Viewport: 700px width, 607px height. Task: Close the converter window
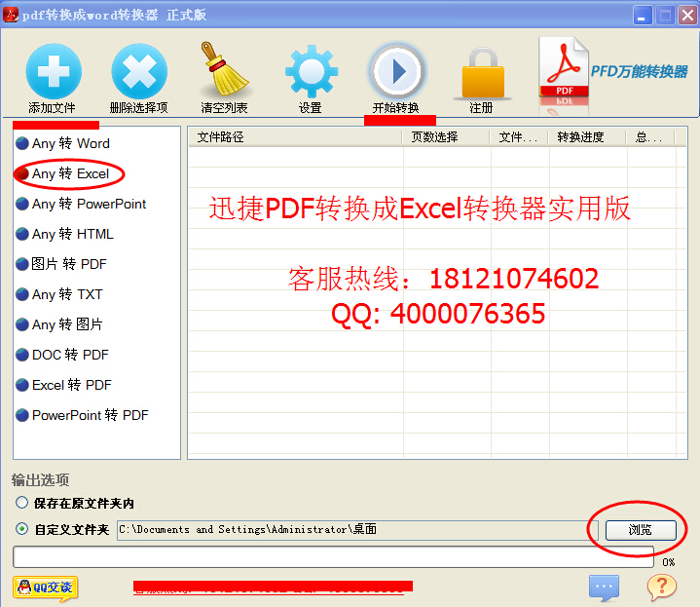[687, 16]
